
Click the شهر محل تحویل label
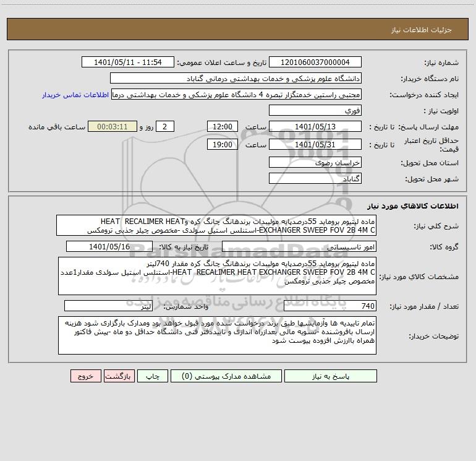tap(432, 179)
